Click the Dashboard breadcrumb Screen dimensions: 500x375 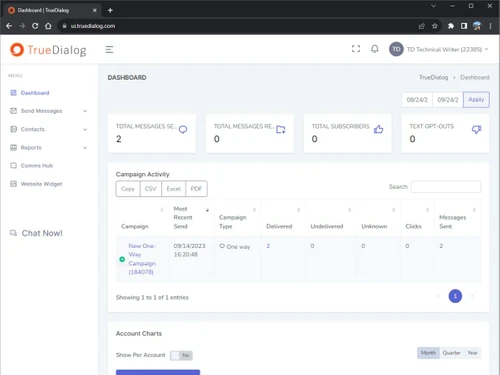coord(475,77)
